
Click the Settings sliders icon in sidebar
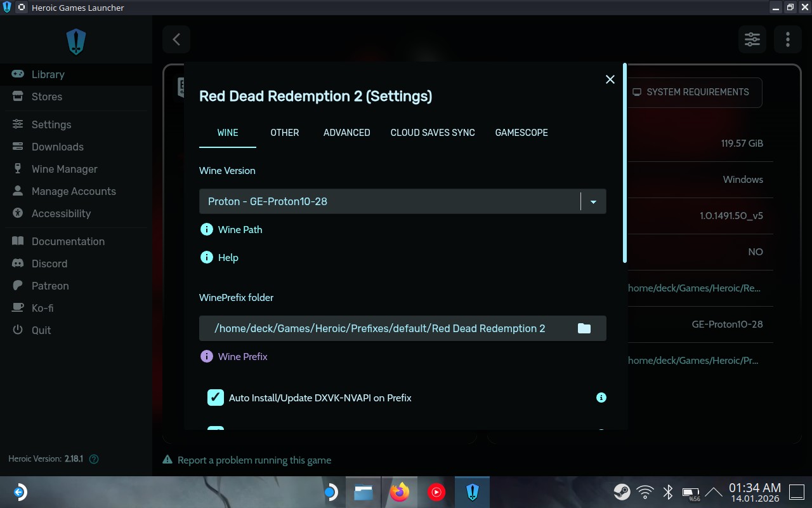(18, 124)
